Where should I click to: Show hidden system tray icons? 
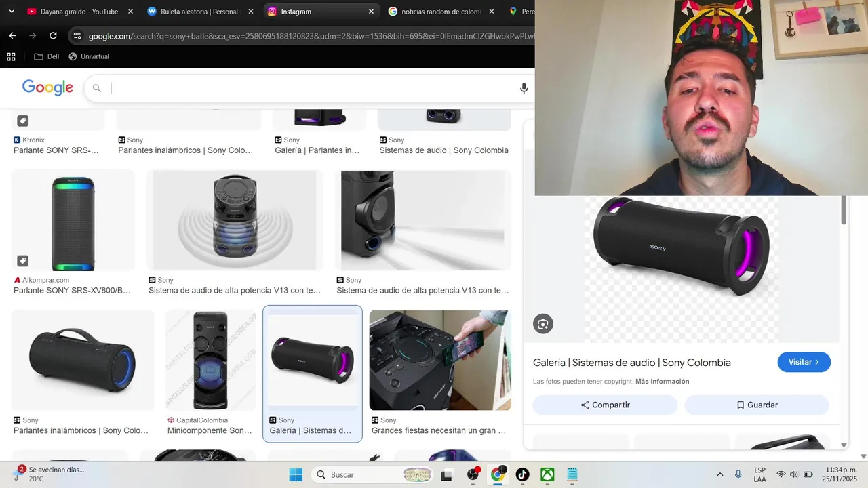[720, 474]
